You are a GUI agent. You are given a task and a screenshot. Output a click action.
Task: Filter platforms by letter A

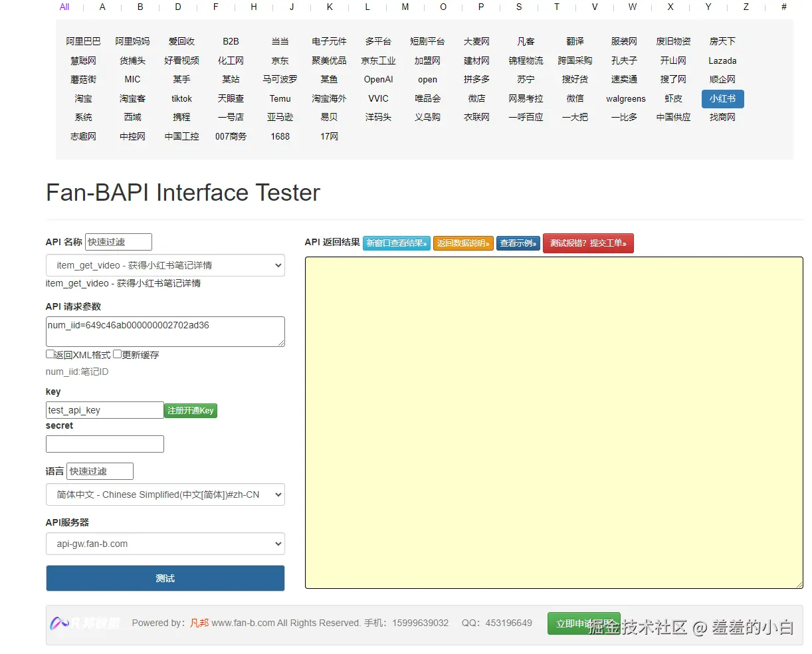coord(102,7)
